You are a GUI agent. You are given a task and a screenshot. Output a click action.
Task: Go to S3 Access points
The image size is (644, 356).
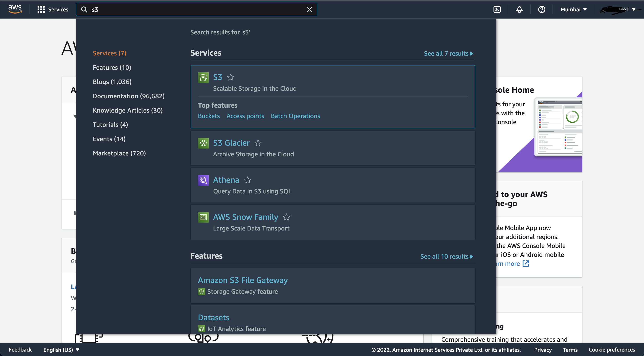click(x=245, y=116)
